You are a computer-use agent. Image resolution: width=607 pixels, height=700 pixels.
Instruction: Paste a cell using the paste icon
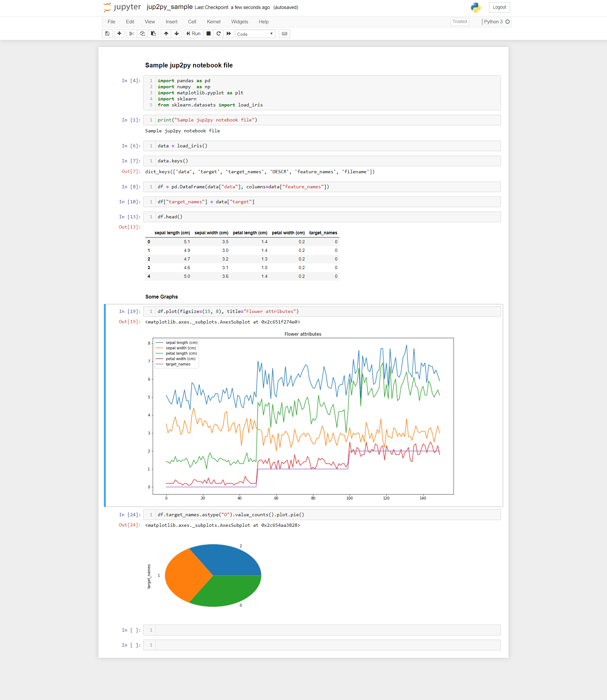(153, 34)
